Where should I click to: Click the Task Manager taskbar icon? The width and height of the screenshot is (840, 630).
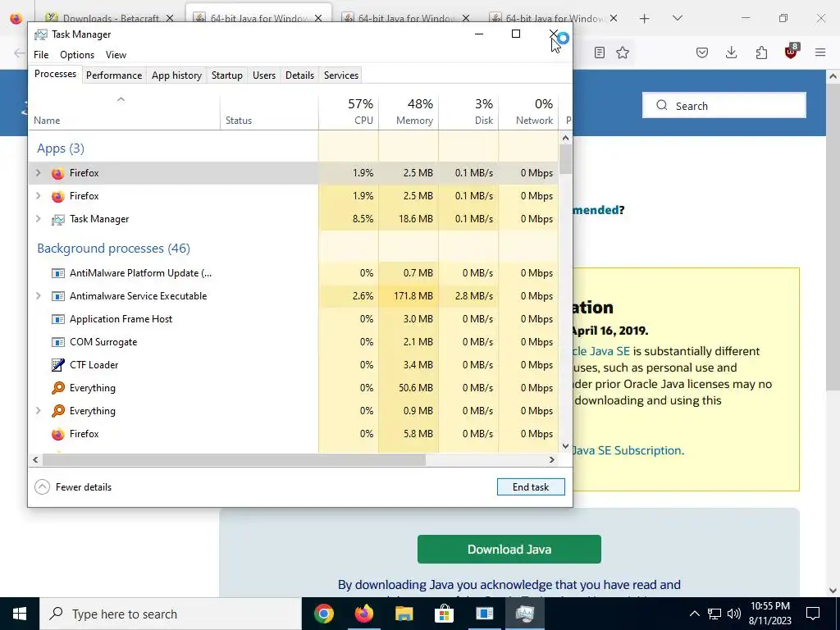(x=524, y=614)
